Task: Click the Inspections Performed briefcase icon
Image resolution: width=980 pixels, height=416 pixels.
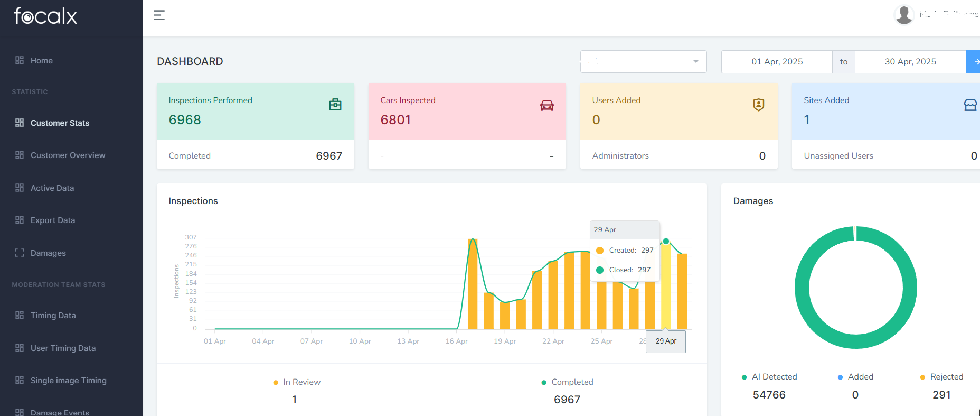Action: [x=335, y=105]
